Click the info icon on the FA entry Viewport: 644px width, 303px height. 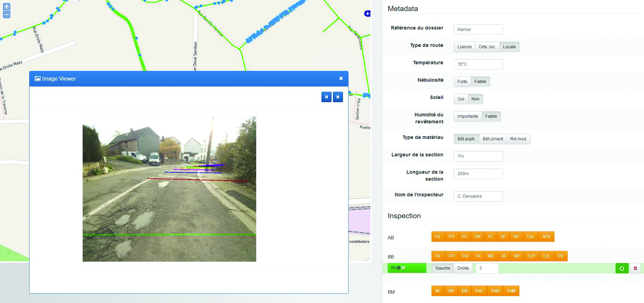[x=399, y=268]
